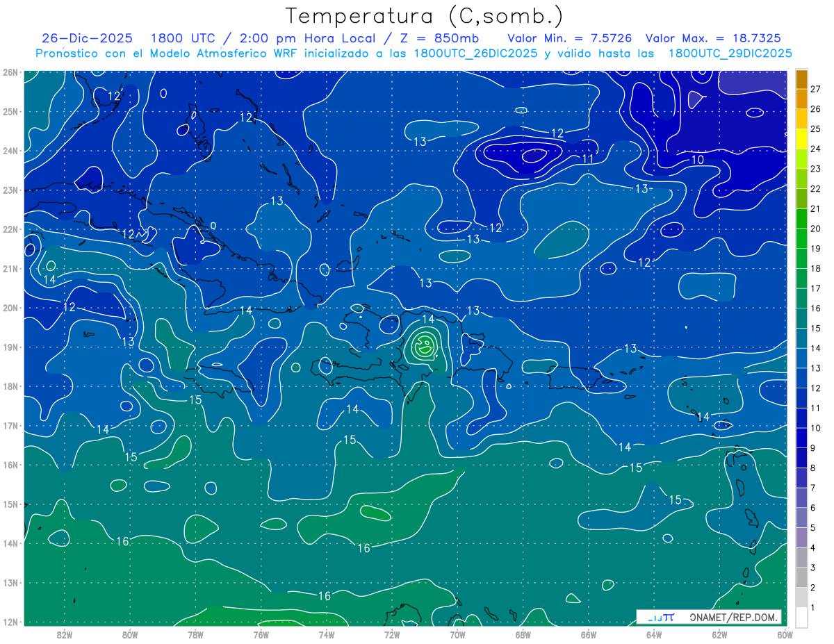This screenshot has height=644, width=834.
Task: Click color scale label 24
Action: (815, 149)
